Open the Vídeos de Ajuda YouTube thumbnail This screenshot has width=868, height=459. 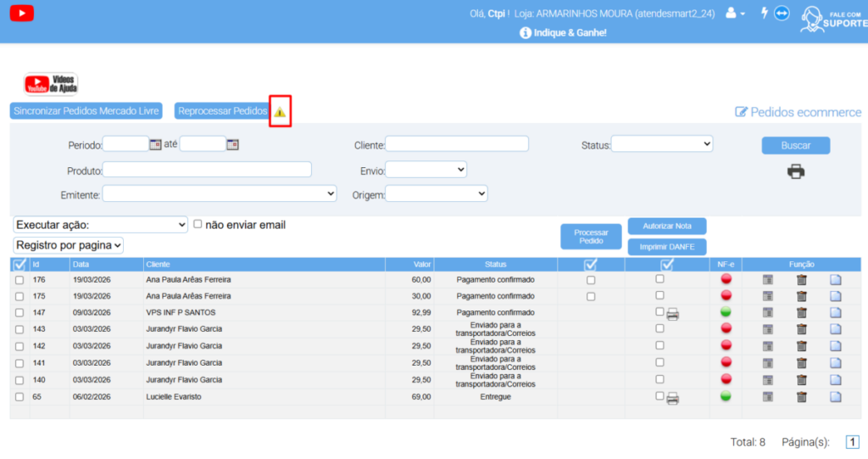pos(50,84)
